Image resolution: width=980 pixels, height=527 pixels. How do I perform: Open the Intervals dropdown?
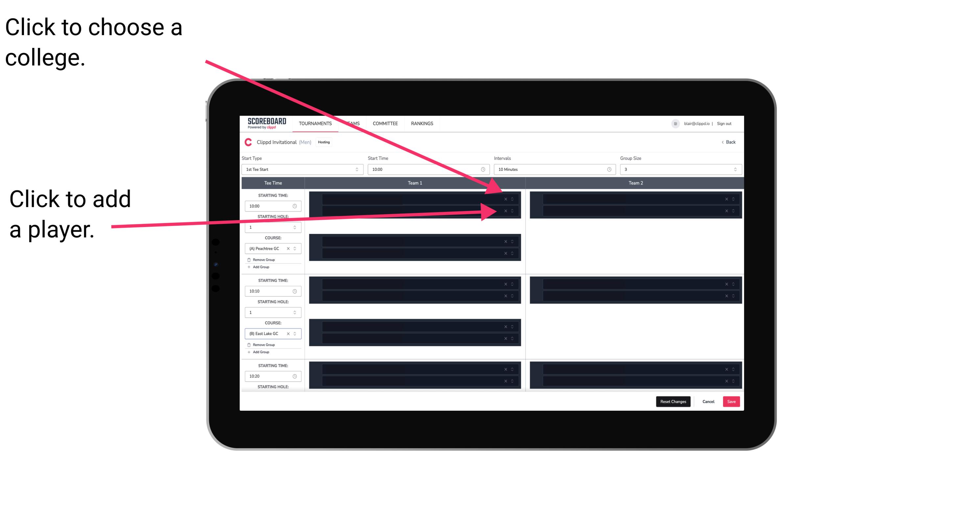point(553,170)
